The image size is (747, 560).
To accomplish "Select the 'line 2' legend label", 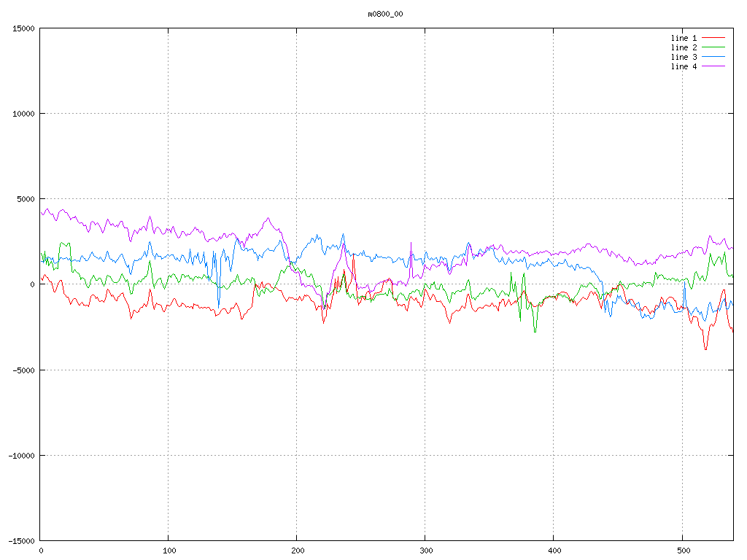I will tap(684, 47).
